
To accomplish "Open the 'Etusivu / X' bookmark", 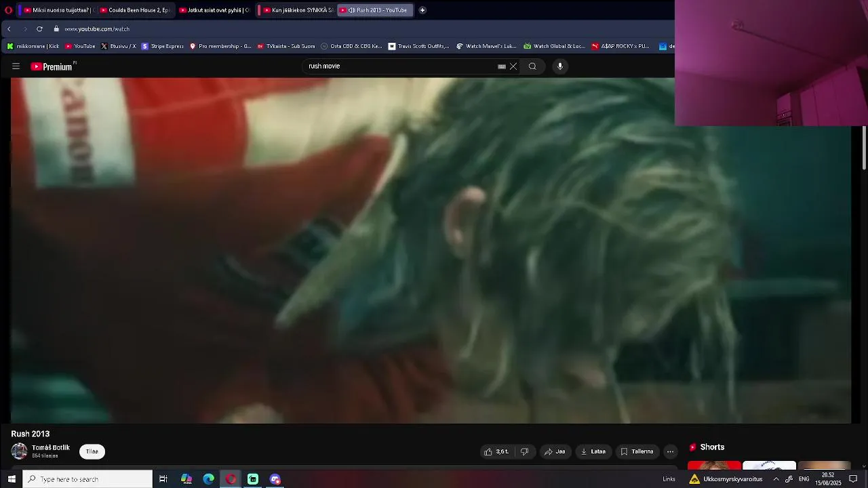I will [118, 47].
